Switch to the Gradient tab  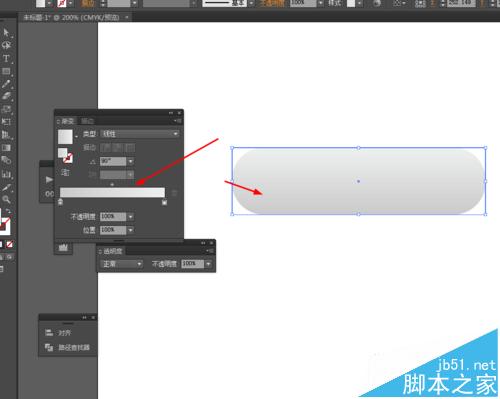pos(67,121)
